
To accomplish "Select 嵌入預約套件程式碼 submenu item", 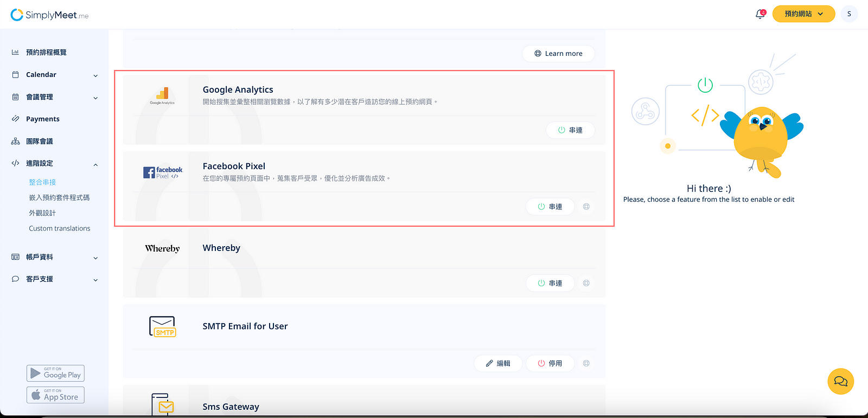I will click(59, 197).
